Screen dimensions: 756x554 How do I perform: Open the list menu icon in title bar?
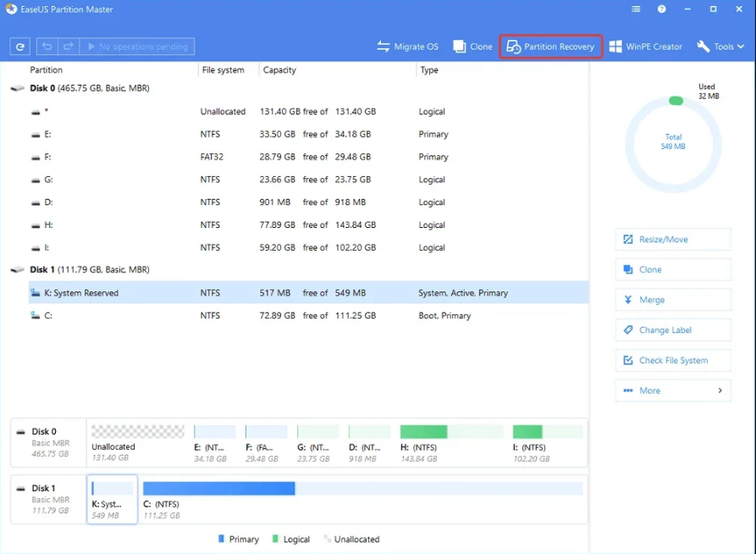636,9
